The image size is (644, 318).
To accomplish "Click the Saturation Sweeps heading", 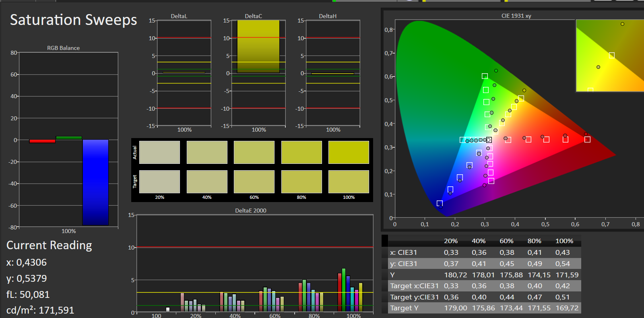I will (x=73, y=20).
